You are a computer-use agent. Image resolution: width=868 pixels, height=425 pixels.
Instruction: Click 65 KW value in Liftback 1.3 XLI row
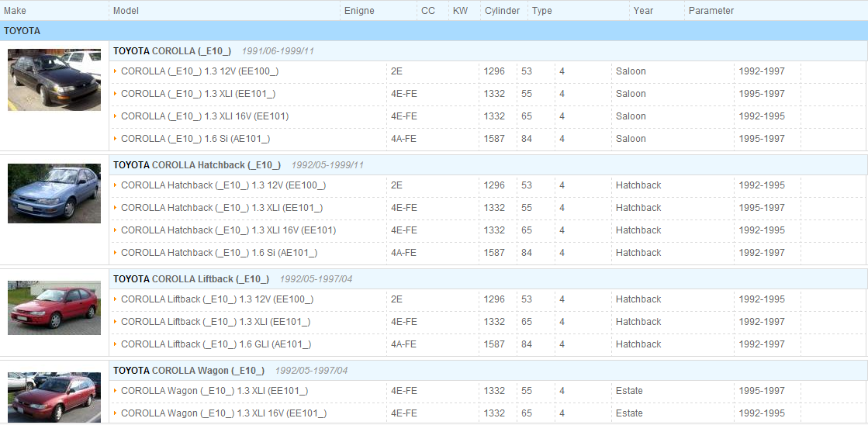pos(527,322)
